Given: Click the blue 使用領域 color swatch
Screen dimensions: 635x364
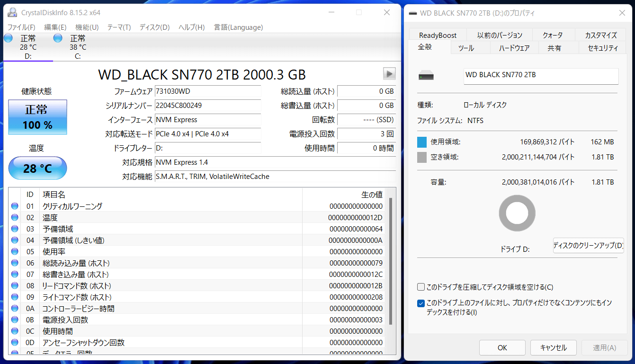Looking at the screenshot, I should tap(422, 142).
